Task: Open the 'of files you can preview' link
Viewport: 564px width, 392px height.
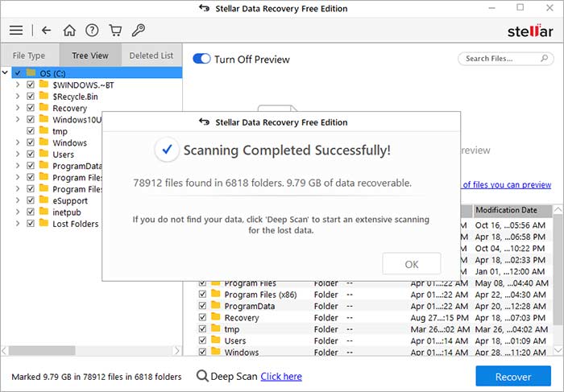Action: point(507,184)
